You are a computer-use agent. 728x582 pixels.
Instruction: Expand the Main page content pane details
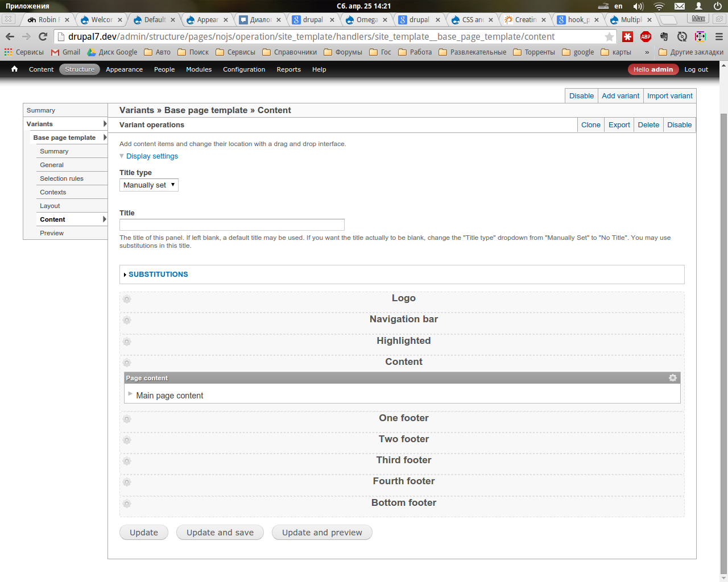(x=130, y=394)
